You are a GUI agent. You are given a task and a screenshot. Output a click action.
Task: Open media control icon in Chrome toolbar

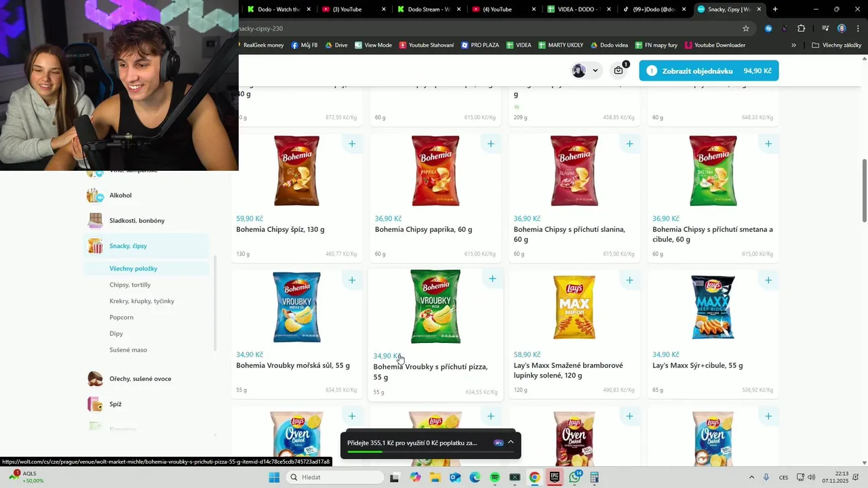[825, 28]
